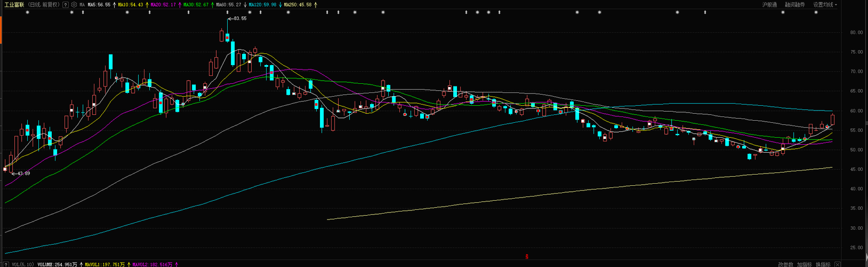The image size is (868, 267).
Task: Select the cyan MA120:59.98 readout
Action: click(262, 4)
